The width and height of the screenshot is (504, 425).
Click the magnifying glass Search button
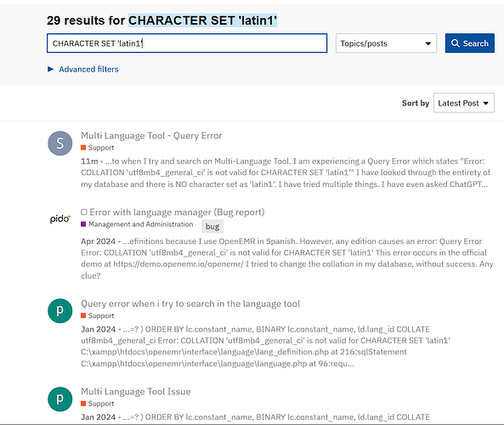[x=470, y=43]
